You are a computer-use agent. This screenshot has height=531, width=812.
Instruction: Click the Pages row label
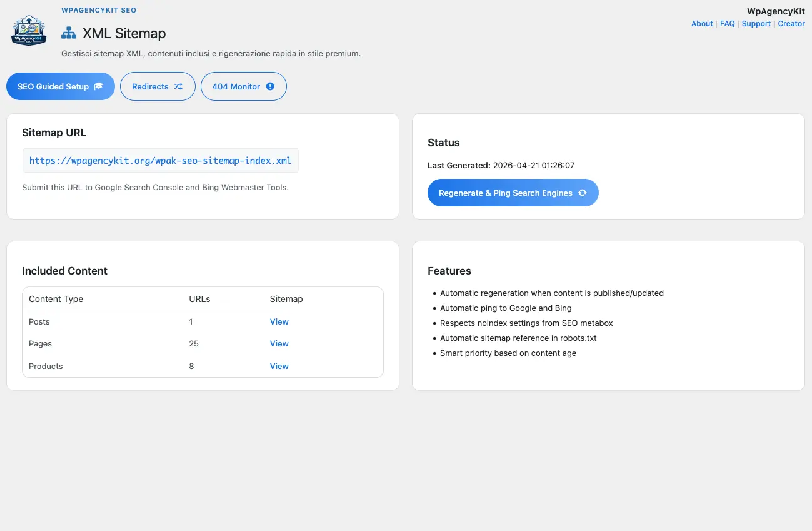click(x=41, y=344)
